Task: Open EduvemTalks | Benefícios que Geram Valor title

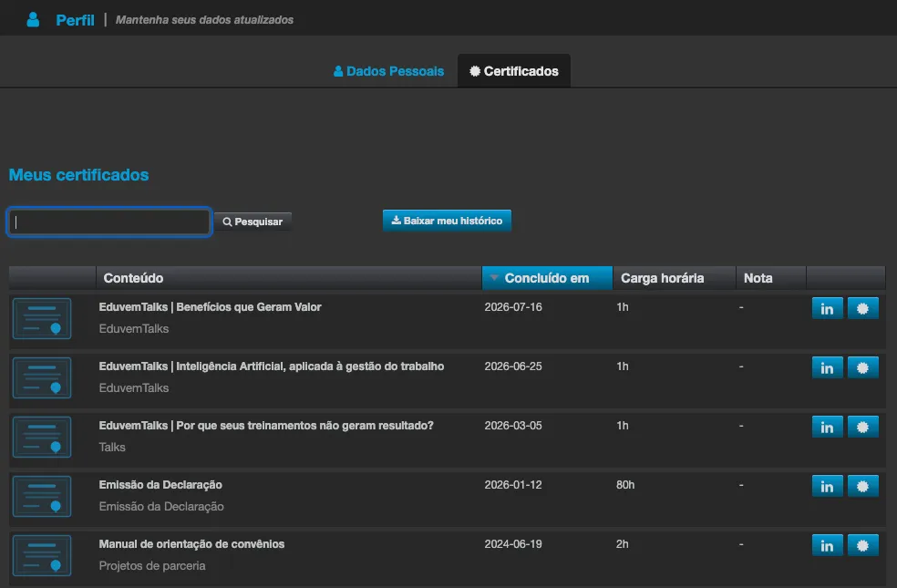Action: (210, 307)
